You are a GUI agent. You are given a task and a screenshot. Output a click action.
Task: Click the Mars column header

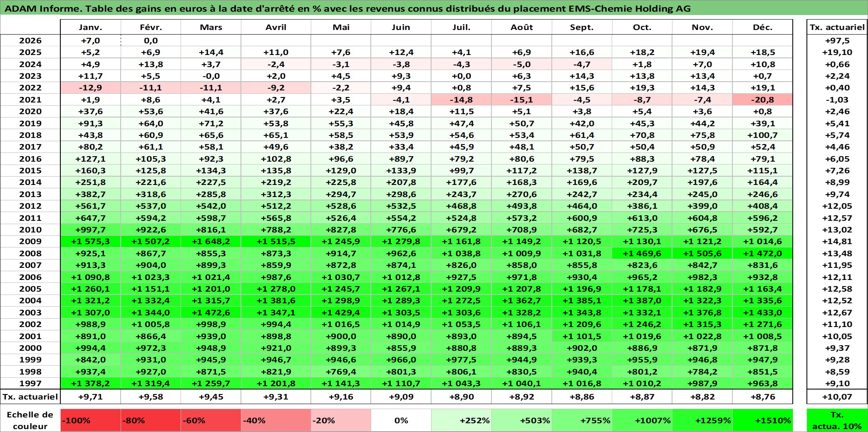(211, 27)
